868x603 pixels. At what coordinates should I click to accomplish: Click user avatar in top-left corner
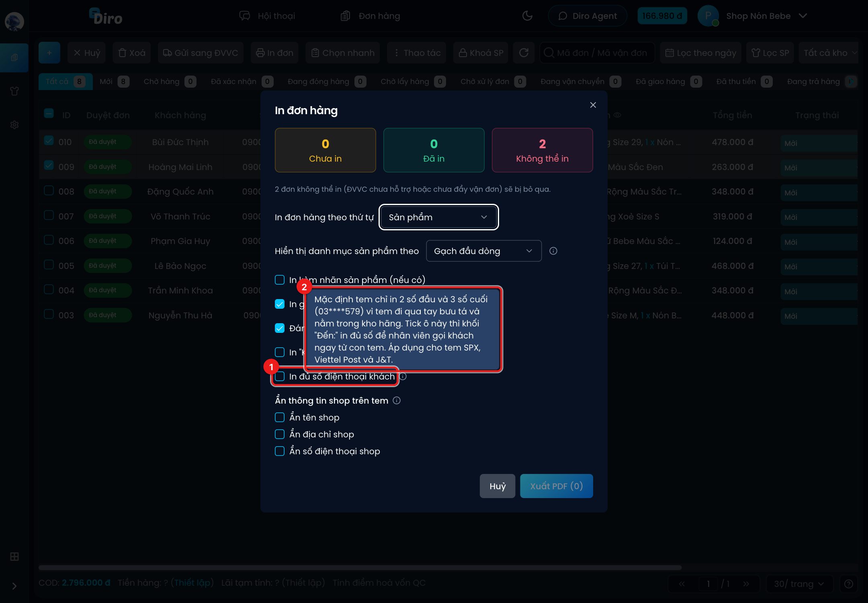pyautogui.click(x=14, y=21)
